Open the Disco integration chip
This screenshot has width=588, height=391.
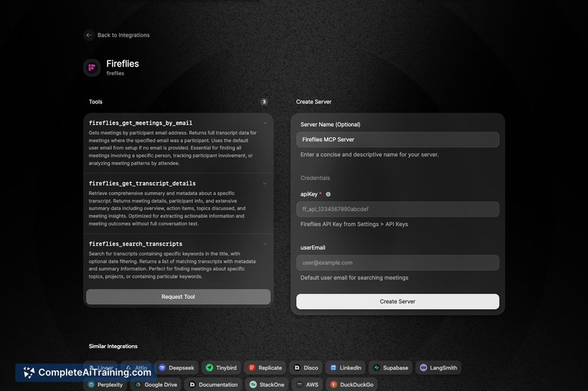[305, 368]
